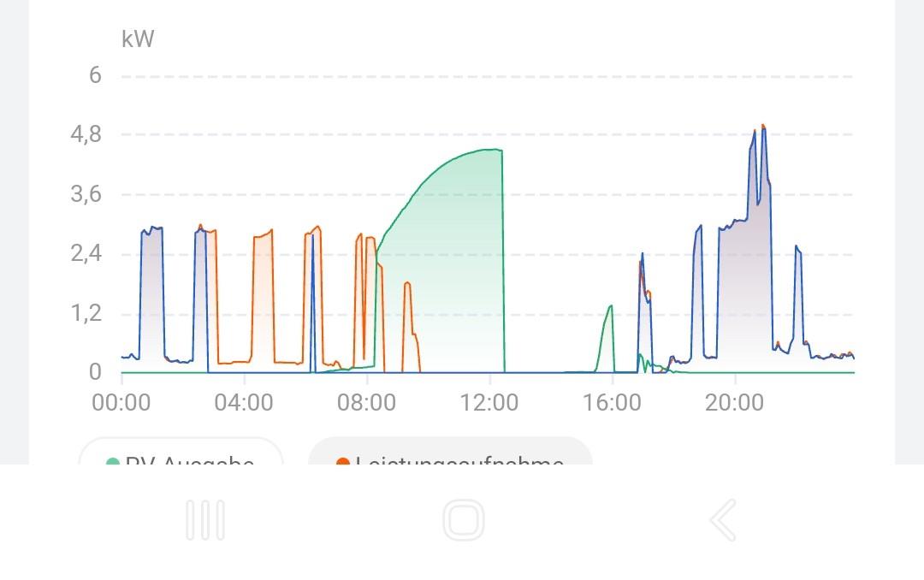Click the 4,8 y-axis value
Viewport: 924px width, 580px height.
[x=86, y=134]
